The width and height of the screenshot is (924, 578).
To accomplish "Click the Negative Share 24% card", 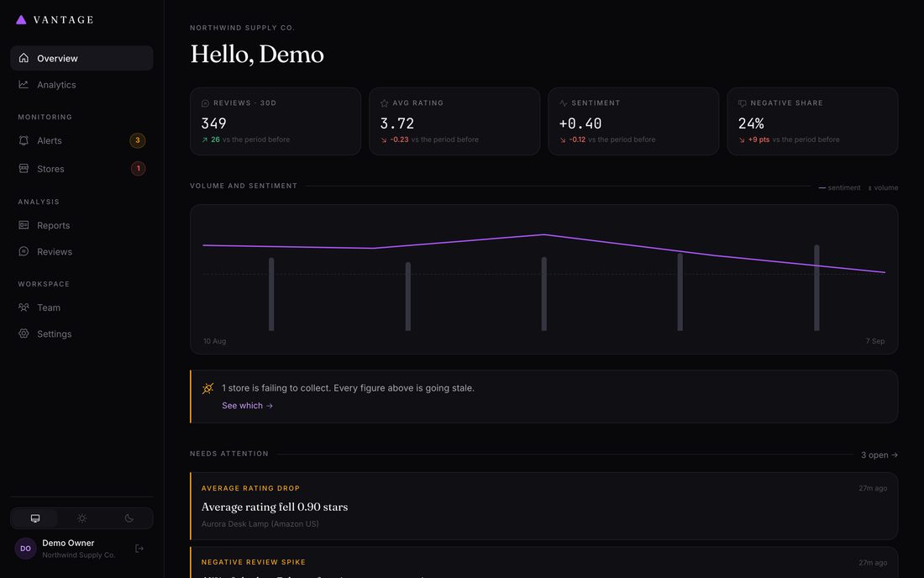I will [x=812, y=121].
